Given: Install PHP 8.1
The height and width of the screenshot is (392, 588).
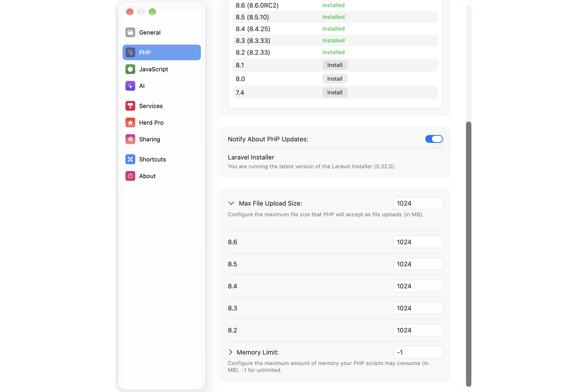Looking at the screenshot, I should [x=335, y=65].
